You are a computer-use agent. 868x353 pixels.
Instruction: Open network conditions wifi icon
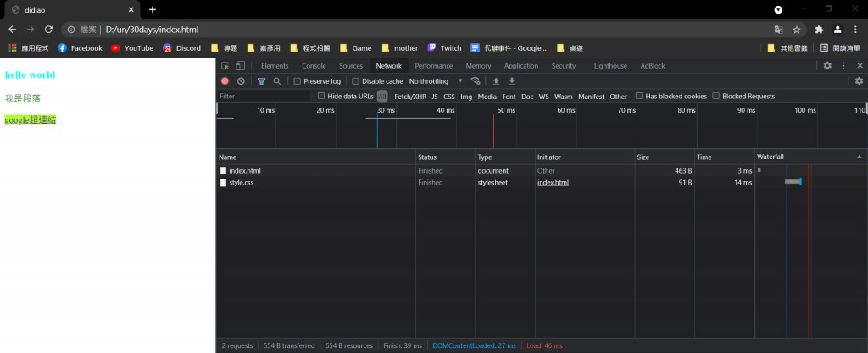click(475, 81)
